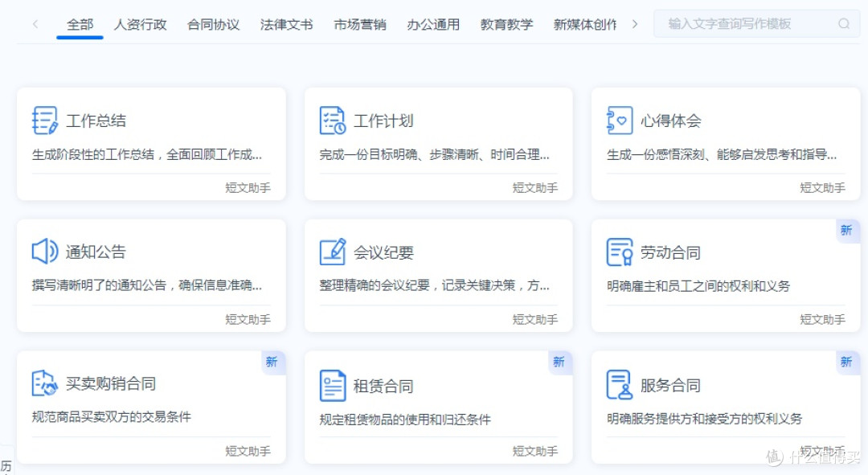Focus the template search input field
The width and height of the screenshot is (868, 475).
click(x=756, y=24)
